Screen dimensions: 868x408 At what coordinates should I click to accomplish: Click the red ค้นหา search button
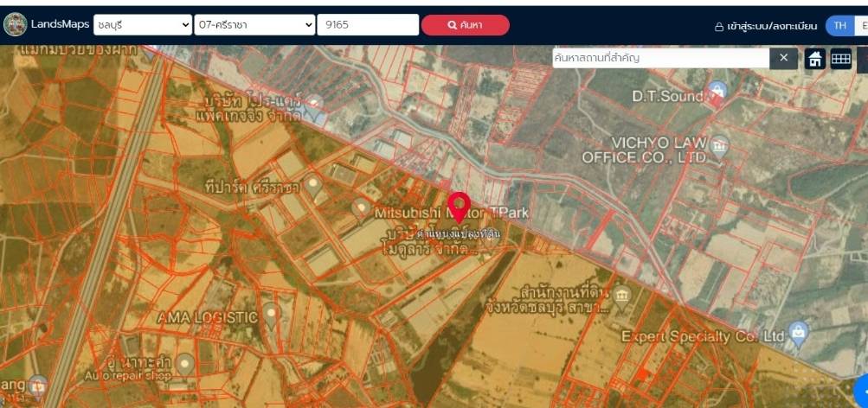coord(465,25)
